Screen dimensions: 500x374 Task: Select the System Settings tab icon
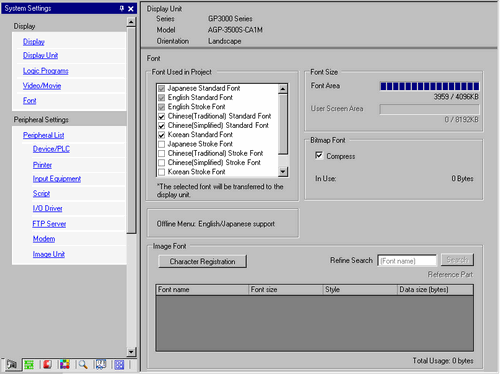(x=12, y=365)
